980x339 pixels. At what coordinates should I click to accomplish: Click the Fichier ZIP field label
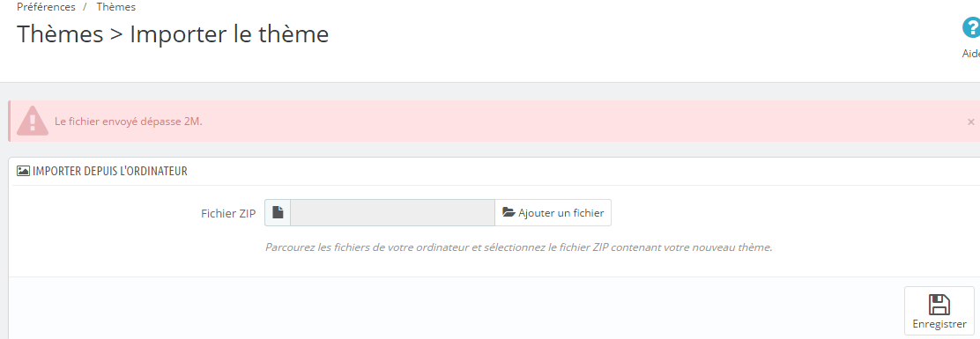click(x=228, y=213)
